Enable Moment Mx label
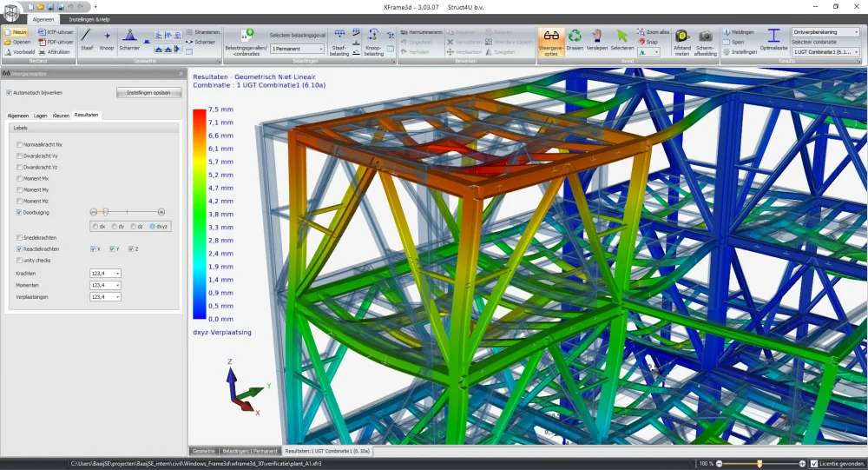The image size is (868, 470). point(19,178)
